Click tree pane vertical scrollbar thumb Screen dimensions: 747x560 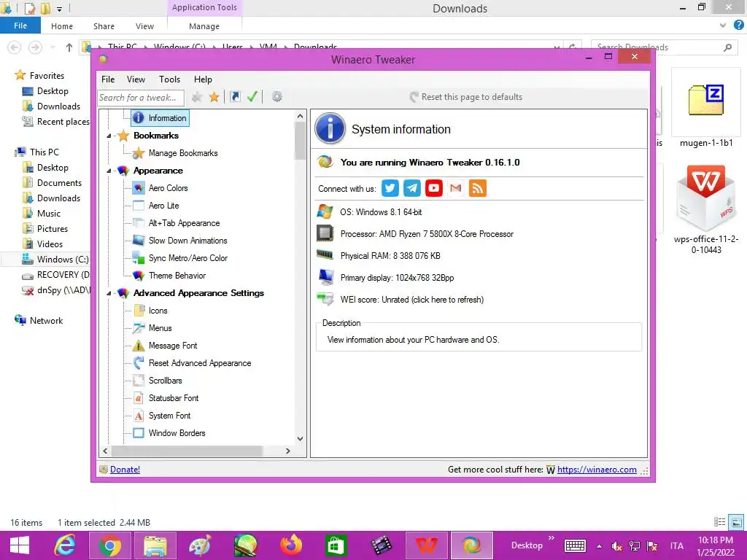(x=300, y=141)
